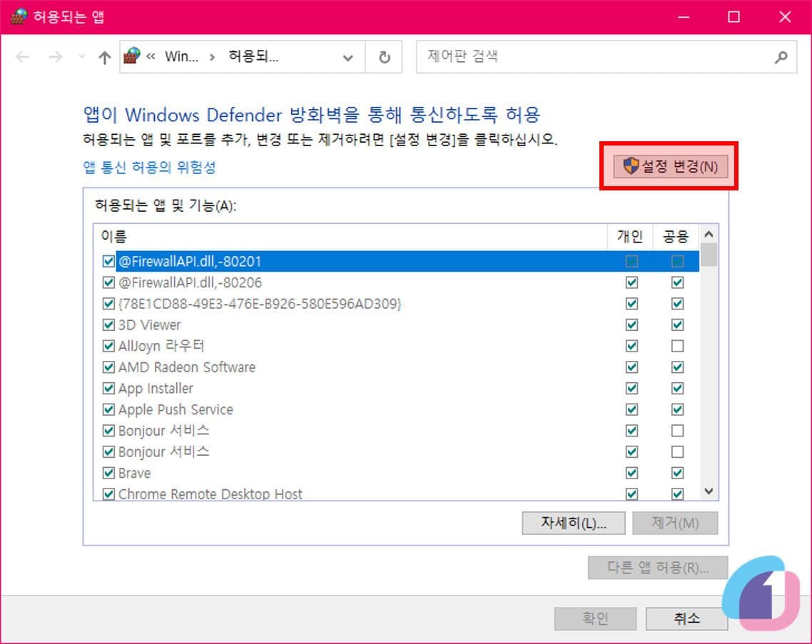This screenshot has width=812, height=644.
Task: Uncheck the 3D Viewer app checkbox
Action: click(x=108, y=324)
